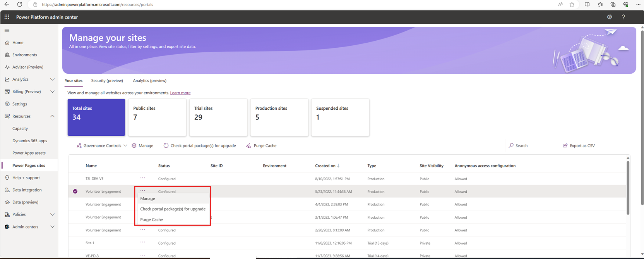
Task: Click the help question mark icon
Action: click(x=623, y=17)
